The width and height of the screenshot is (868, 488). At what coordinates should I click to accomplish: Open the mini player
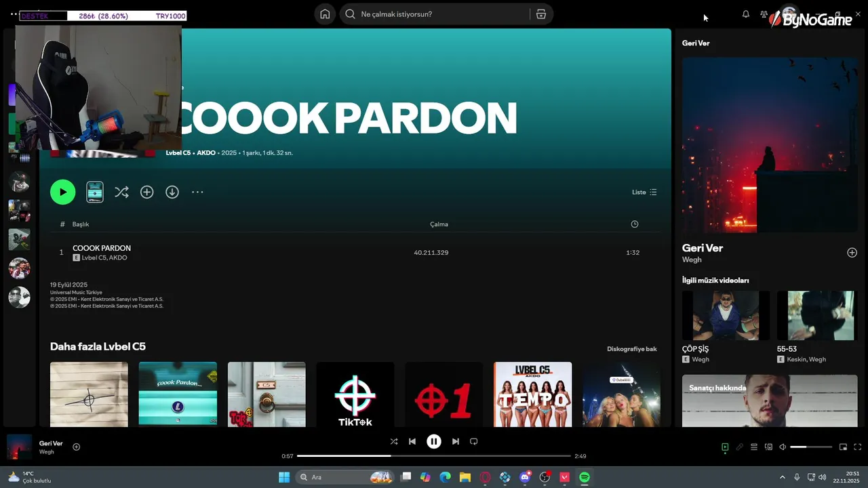tap(844, 447)
